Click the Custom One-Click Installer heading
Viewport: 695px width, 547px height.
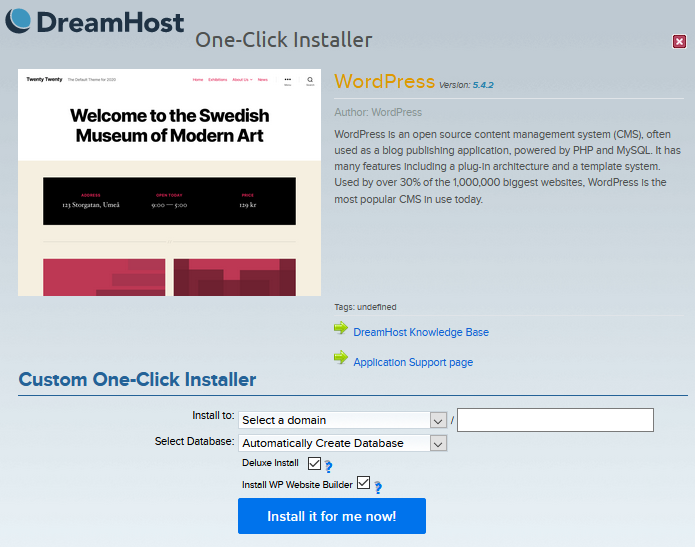137,380
